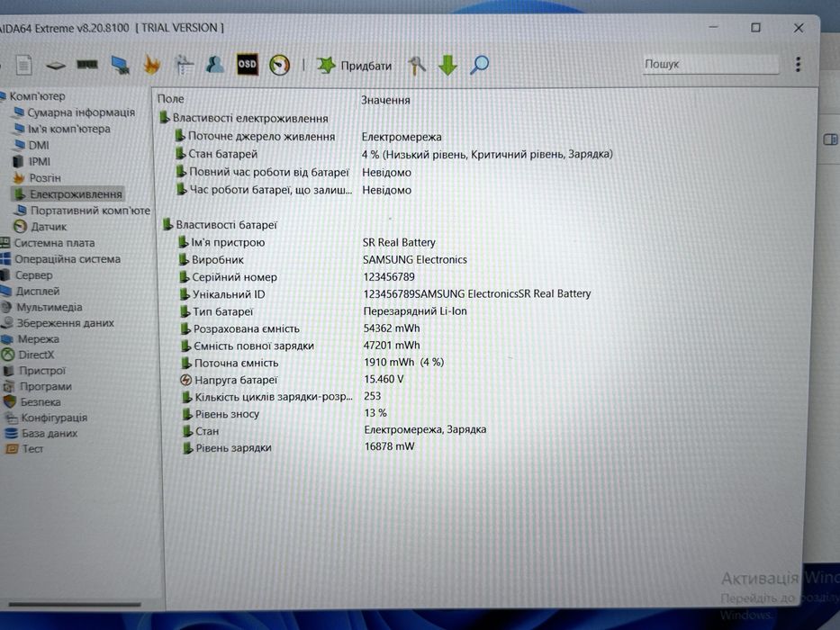Expand the Мережа category
840x630 pixels.
[31, 339]
